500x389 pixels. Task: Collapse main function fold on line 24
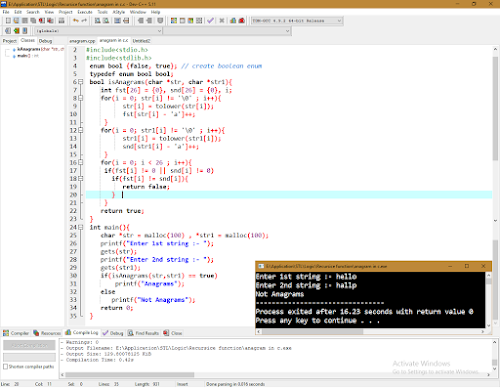coord(80,227)
